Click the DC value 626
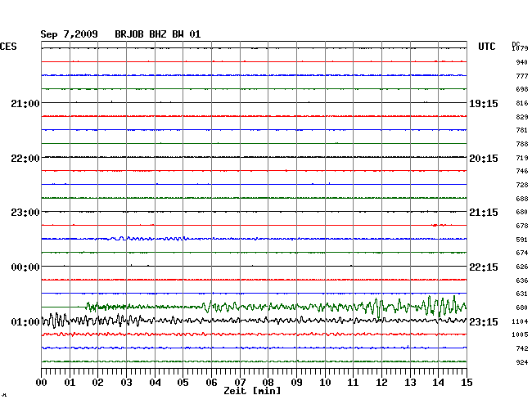 (522, 267)
